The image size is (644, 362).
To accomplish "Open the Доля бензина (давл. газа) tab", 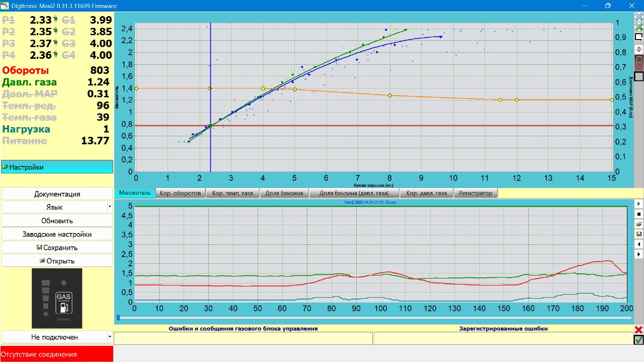I will 354,193.
